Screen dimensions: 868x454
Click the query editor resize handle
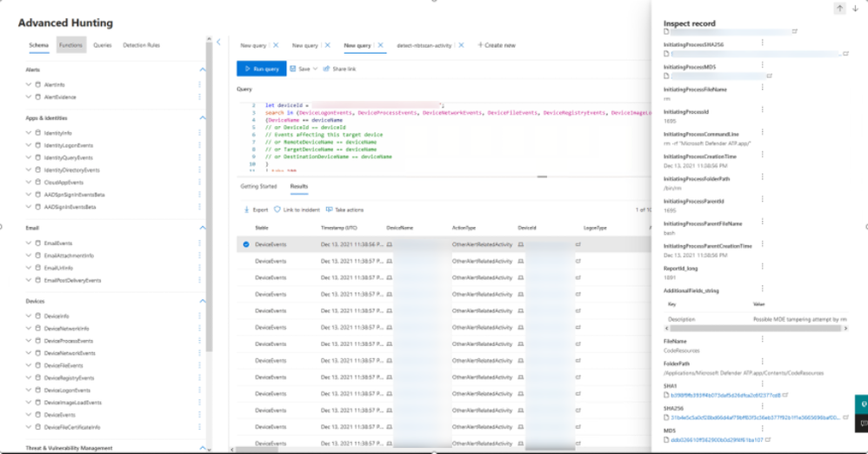click(x=542, y=177)
